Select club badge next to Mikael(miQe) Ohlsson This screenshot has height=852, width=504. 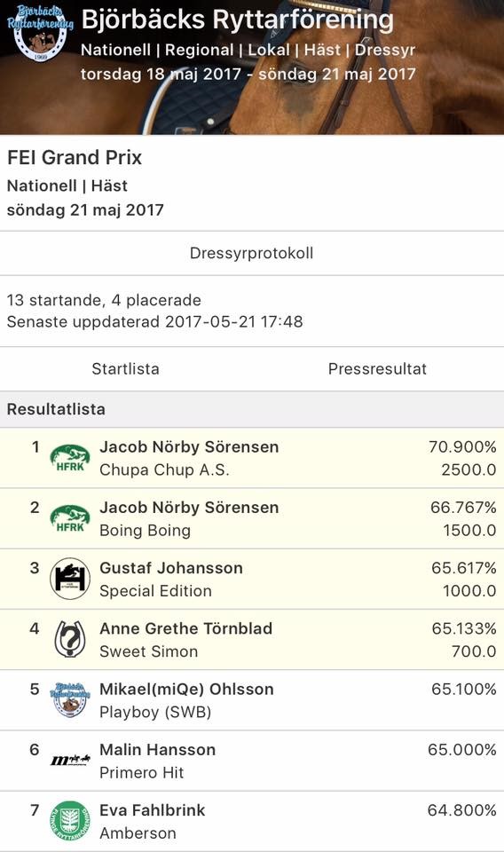coord(69,700)
